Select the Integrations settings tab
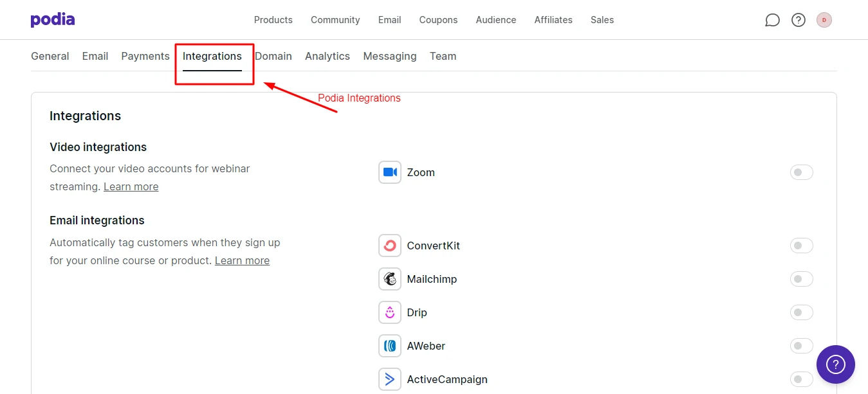 [212, 56]
